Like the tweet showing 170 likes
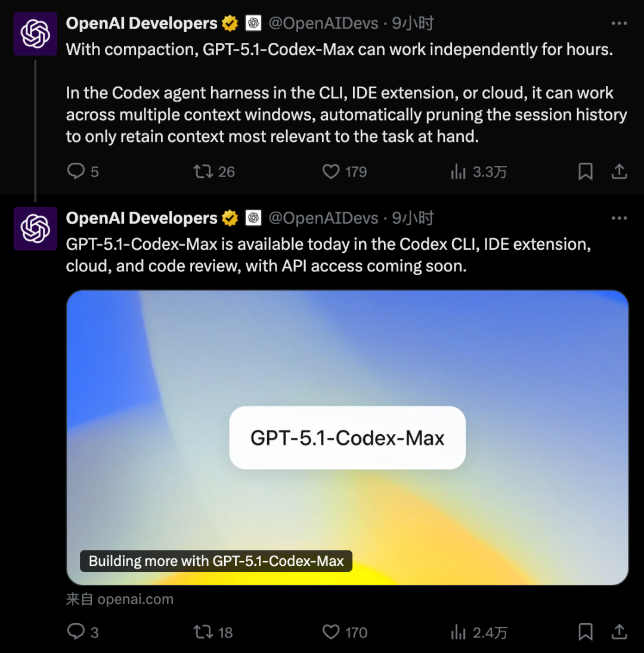This screenshot has height=653, width=644. (332, 632)
